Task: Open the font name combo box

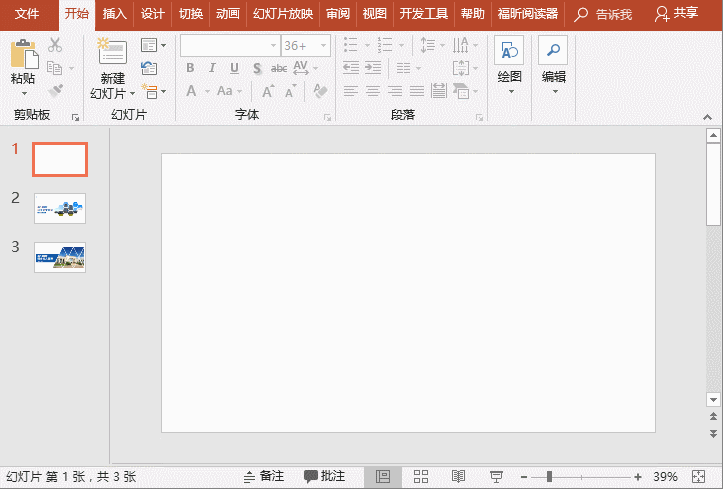Action: (x=228, y=45)
